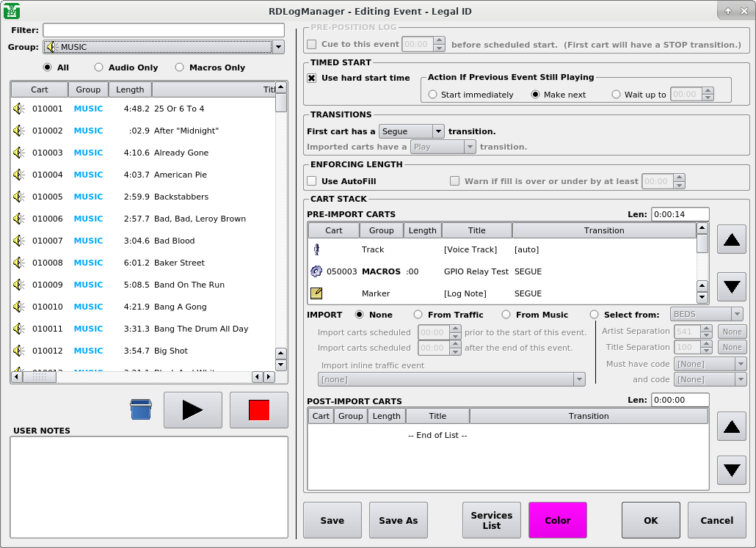Enable the Use AutoFill checkbox

(x=312, y=181)
